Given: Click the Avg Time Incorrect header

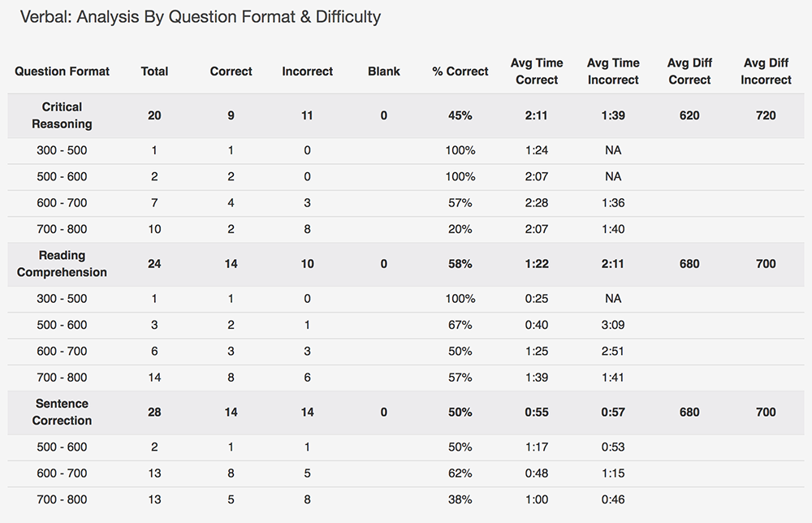Looking at the screenshot, I should tap(613, 71).
